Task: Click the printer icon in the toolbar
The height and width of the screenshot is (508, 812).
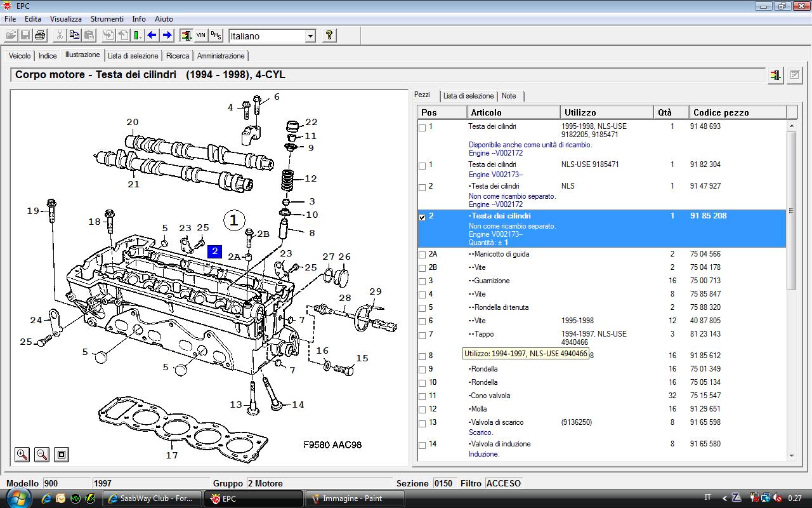Action: coord(40,36)
